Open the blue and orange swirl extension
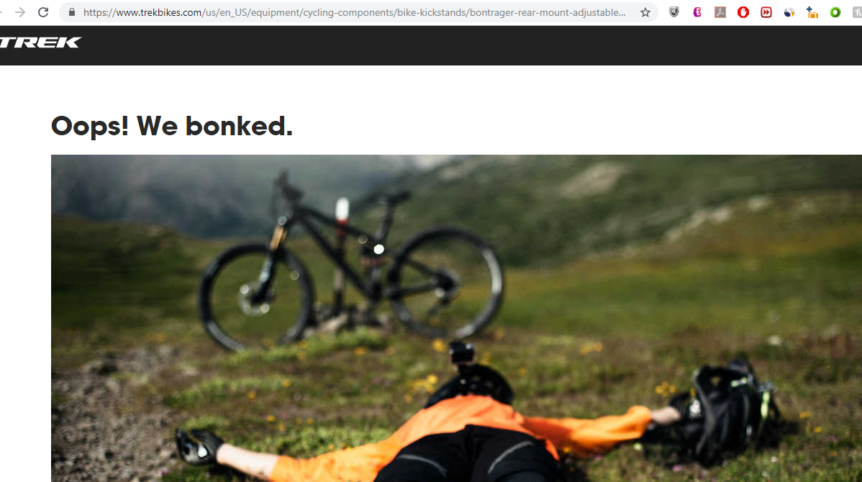Screen dimensions: 862x482 789,12
